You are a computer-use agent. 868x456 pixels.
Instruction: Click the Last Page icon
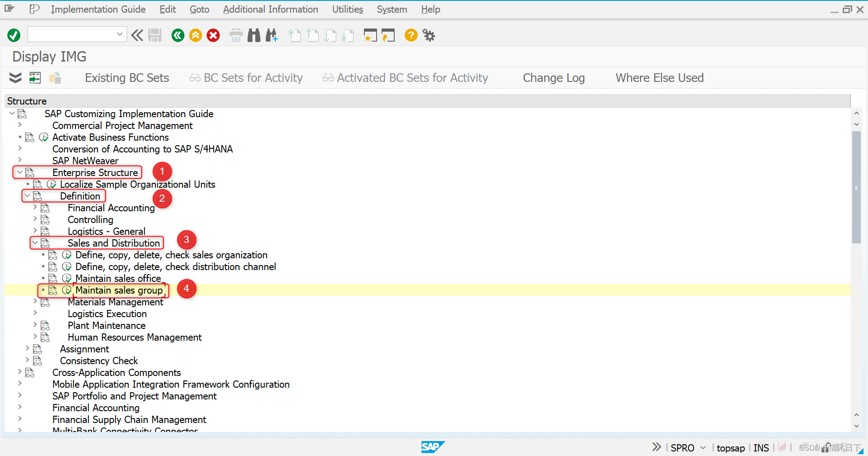pos(348,35)
